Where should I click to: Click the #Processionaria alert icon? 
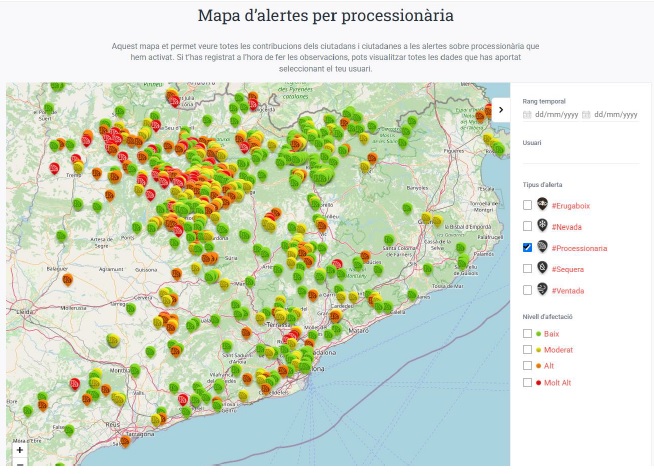pos(542,246)
